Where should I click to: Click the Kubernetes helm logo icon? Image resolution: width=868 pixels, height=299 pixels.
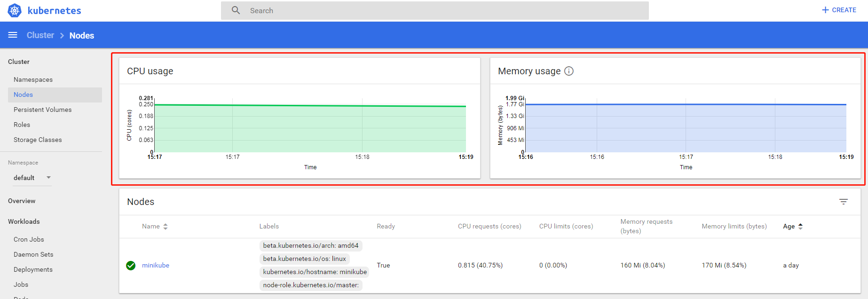pos(15,10)
